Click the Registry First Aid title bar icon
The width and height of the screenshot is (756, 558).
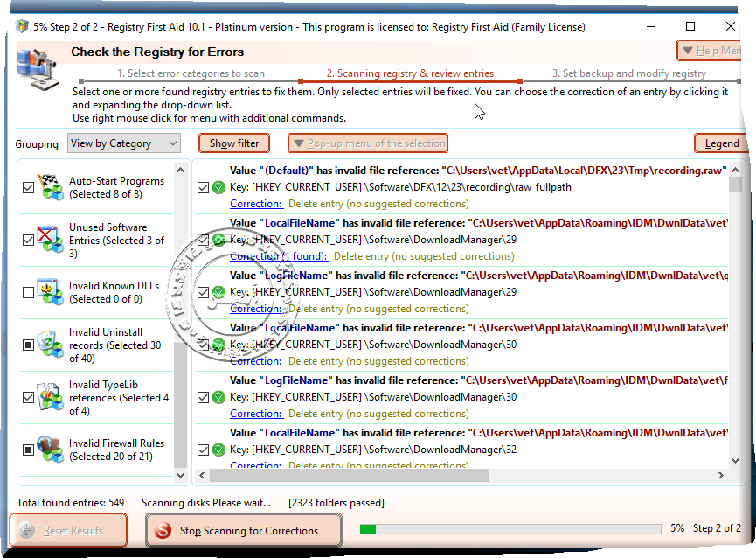click(x=22, y=26)
